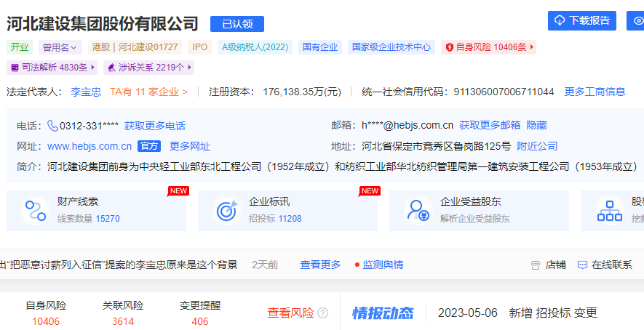This screenshot has height=330, width=644.
Task: Click the company introduction text
Action: 343,166
